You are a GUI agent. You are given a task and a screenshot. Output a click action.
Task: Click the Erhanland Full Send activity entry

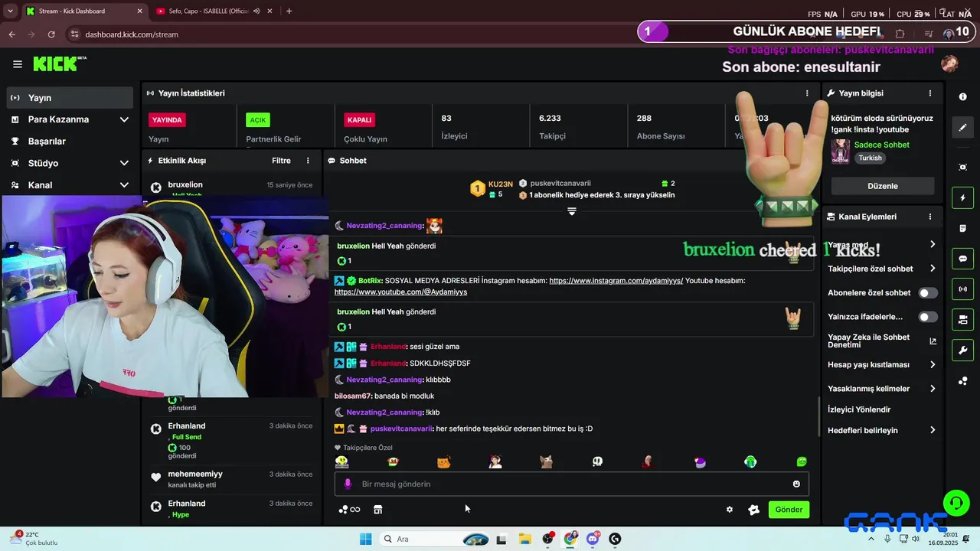tap(232, 441)
